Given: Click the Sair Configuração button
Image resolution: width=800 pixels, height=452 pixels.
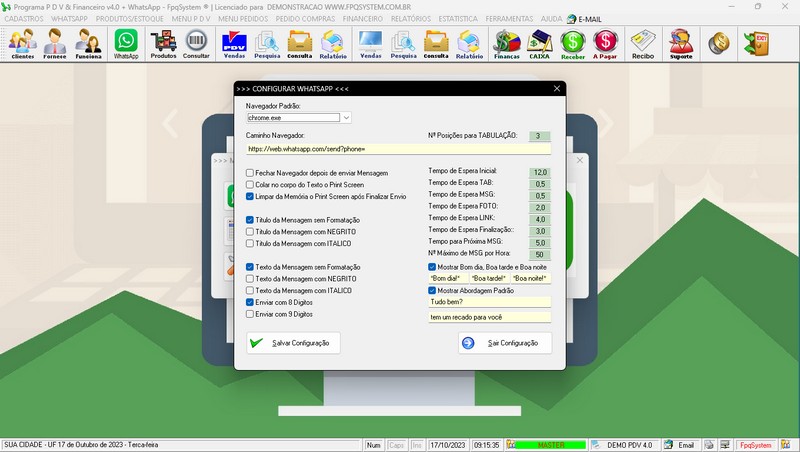Looking at the screenshot, I should tap(504, 343).
